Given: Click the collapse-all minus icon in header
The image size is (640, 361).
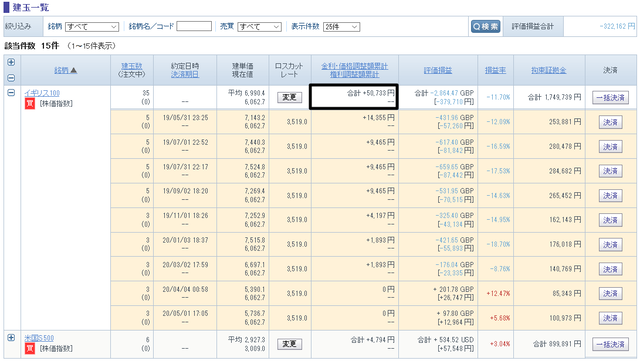Looking at the screenshot, I should coord(11,78).
